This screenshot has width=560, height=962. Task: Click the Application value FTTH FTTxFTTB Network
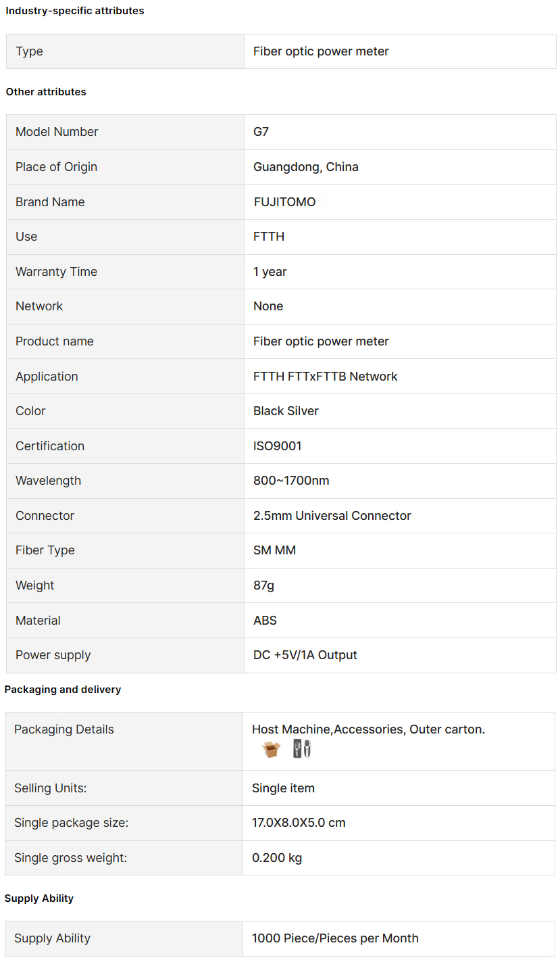[326, 377]
